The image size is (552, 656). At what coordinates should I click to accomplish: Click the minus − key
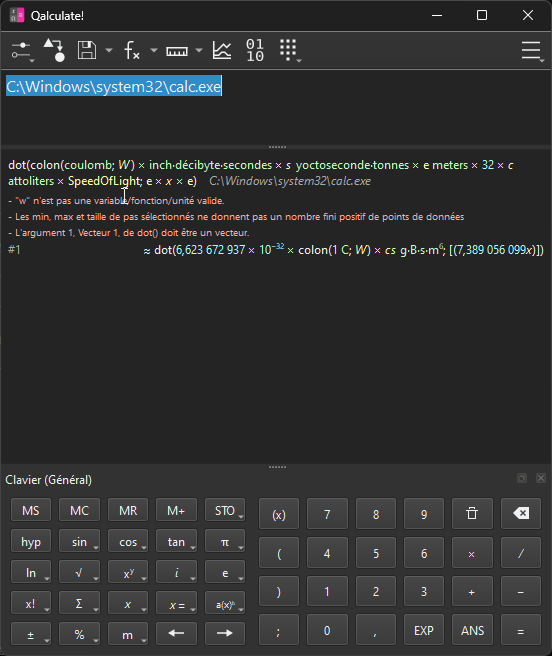click(521, 591)
